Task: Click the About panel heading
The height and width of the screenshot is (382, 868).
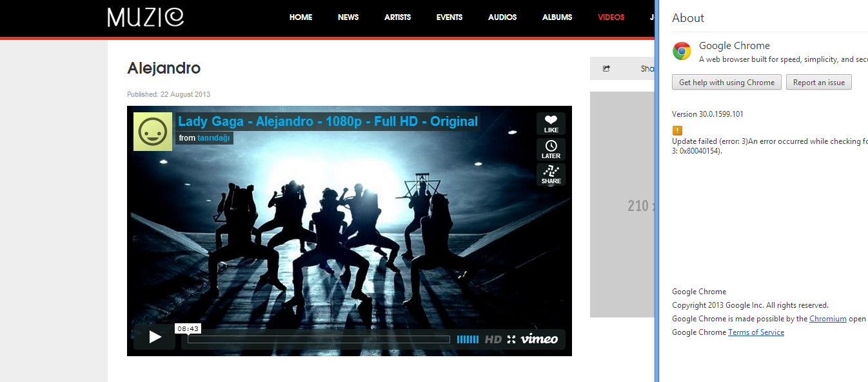Action: 688,18
